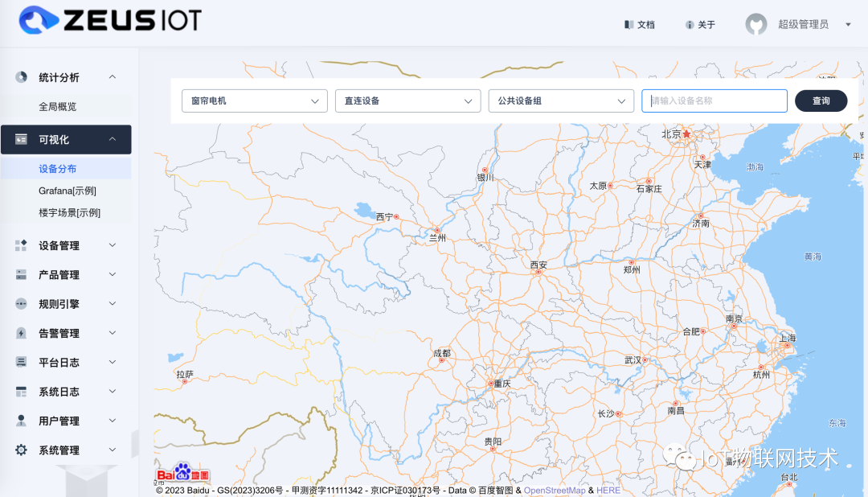868x497 pixels.
Task: Click the 查询 search button
Action: tap(821, 101)
